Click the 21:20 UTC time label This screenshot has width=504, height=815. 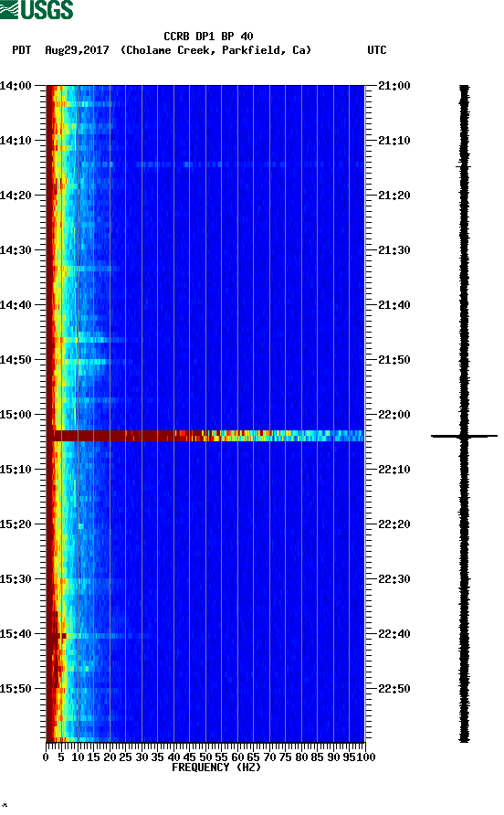(x=394, y=196)
